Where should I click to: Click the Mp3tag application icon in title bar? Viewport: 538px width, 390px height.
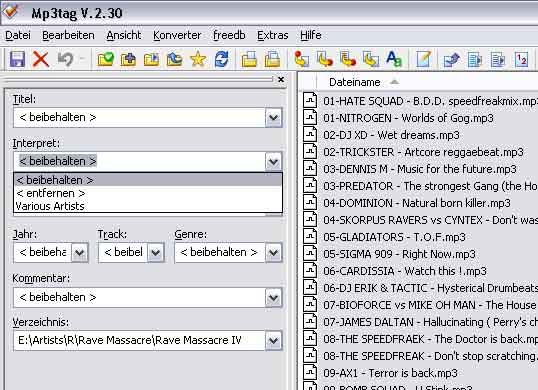point(11,11)
